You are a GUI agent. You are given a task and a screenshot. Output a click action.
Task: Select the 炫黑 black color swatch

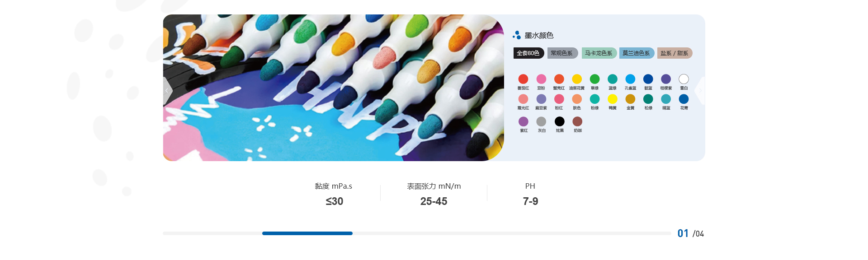point(560,121)
